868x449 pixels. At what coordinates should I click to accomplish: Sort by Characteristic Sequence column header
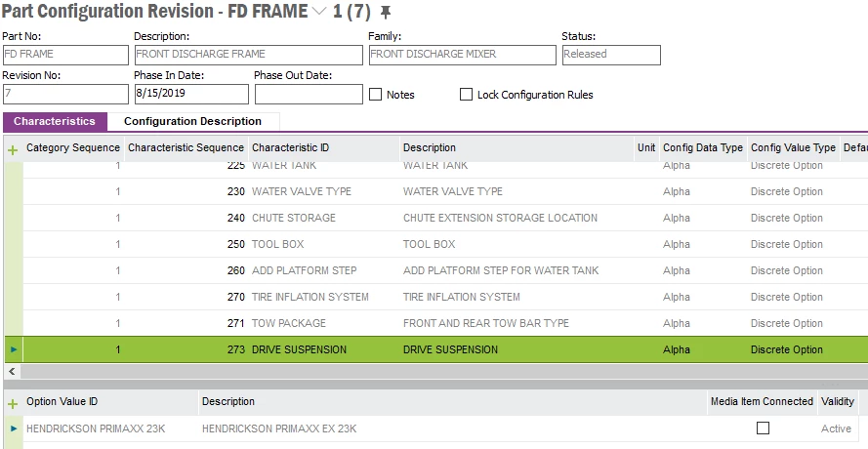(x=186, y=148)
